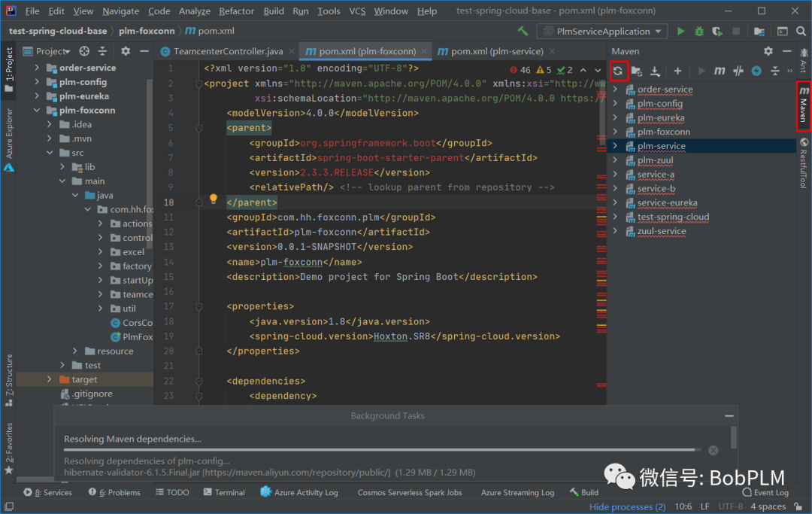Click the locate file crosshair icon in Project panel
The height and width of the screenshot is (514, 812).
[84, 51]
